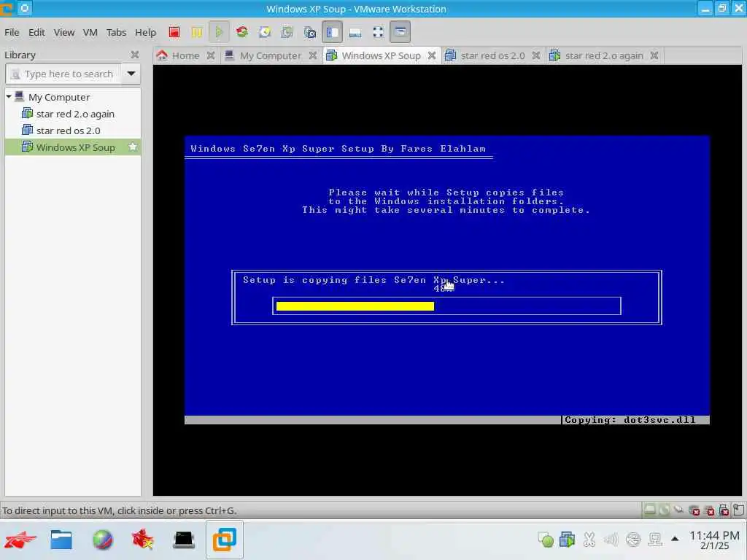747x560 pixels.
Task: Expand hidden tray icons arrow
Action: pyautogui.click(x=675, y=539)
